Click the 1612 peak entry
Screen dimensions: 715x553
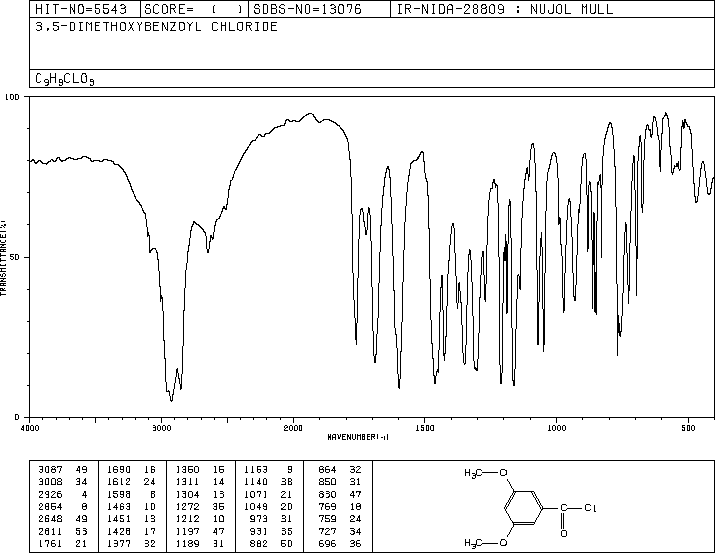pyautogui.click(x=131, y=482)
